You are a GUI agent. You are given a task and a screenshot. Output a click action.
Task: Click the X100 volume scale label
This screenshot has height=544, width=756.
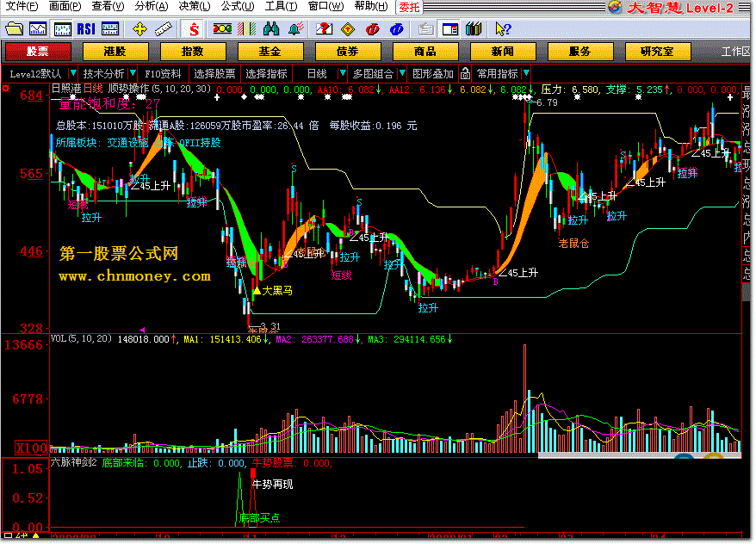pyautogui.click(x=31, y=448)
